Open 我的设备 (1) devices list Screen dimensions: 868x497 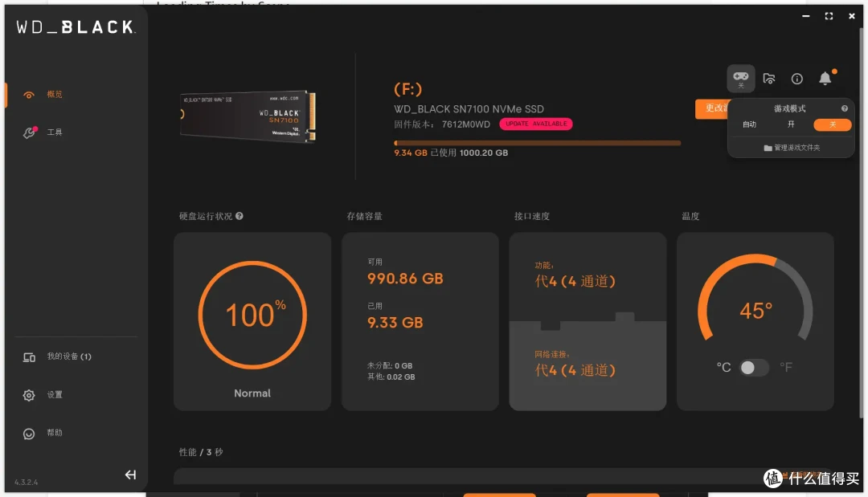pyautogui.click(x=68, y=356)
